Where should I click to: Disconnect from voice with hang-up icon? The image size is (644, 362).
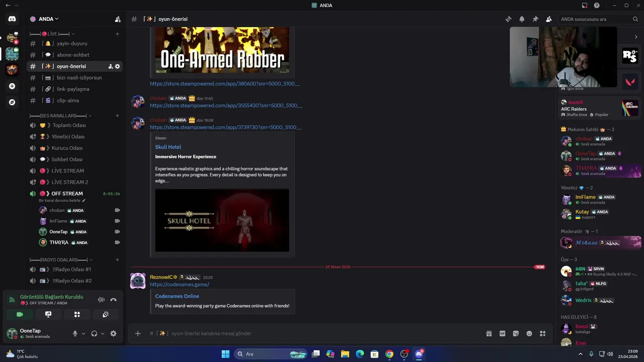tap(113, 300)
